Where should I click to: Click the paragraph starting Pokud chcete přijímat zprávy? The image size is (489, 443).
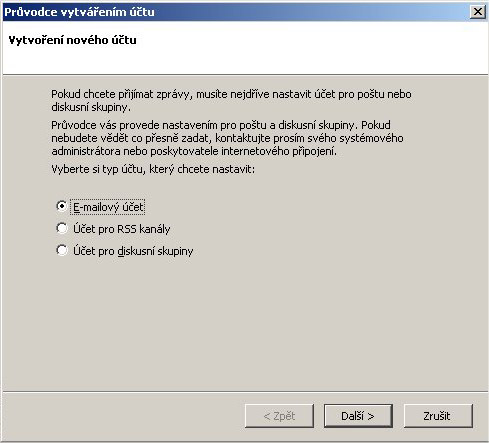click(231, 100)
